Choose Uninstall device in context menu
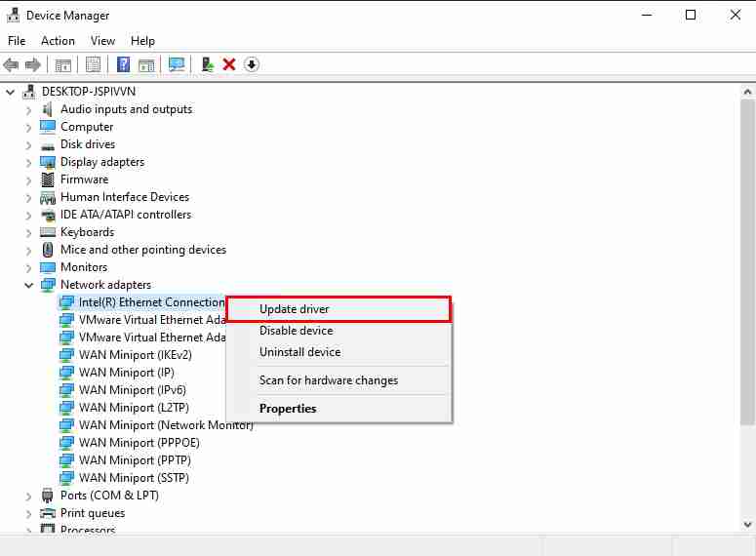Screen dimensions: 756x556 pyautogui.click(x=338, y=352)
